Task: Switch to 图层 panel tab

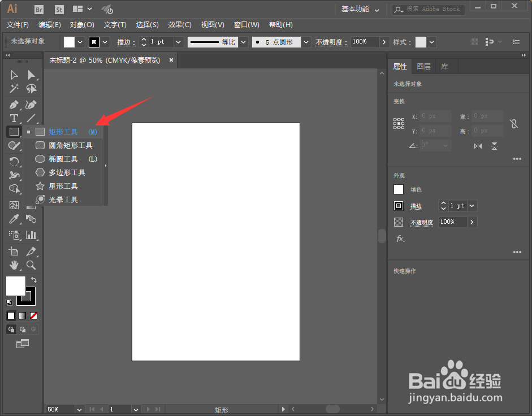Action: pyautogui.click(x=423, y=67)
